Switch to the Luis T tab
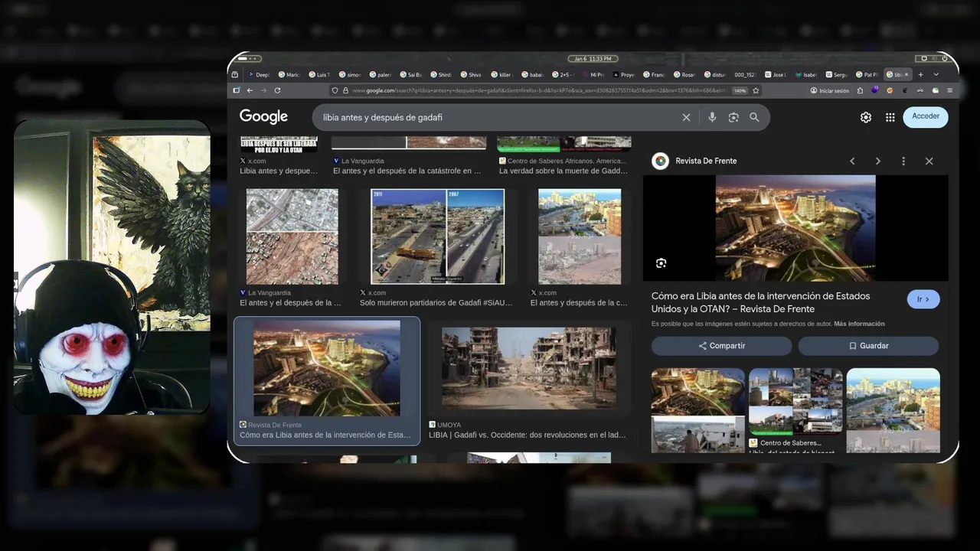Viewport: 980px width, 551px height. pyautogui.click(x=320, y=74)
